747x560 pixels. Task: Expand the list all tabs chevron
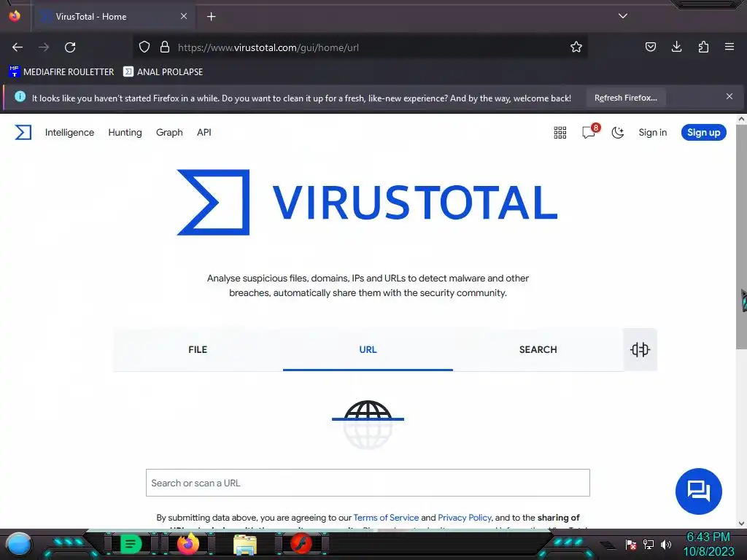coord(623,16)
